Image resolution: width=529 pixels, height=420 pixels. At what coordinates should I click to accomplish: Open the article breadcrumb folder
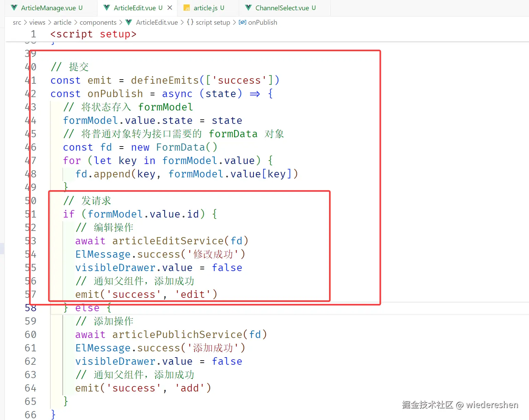coord(62,22)
